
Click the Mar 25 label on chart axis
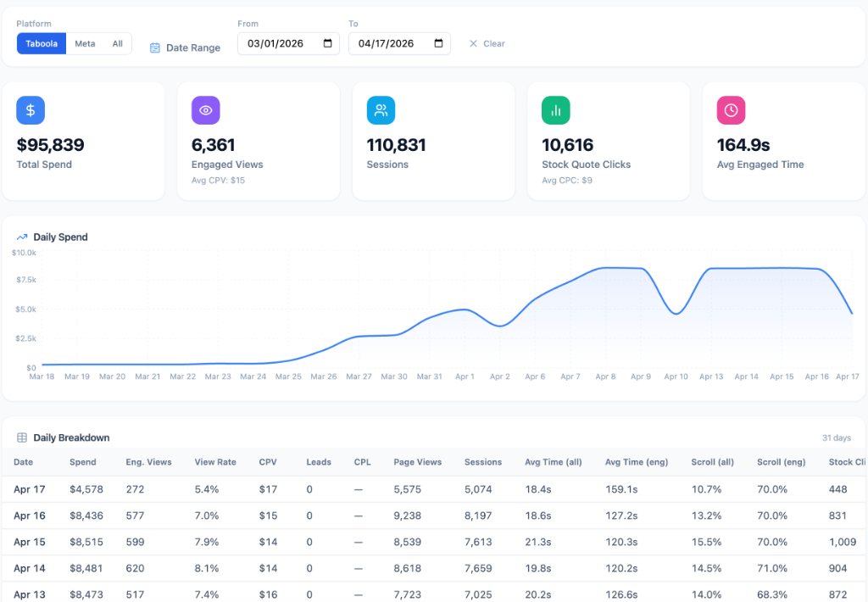(x=288, y=376)
